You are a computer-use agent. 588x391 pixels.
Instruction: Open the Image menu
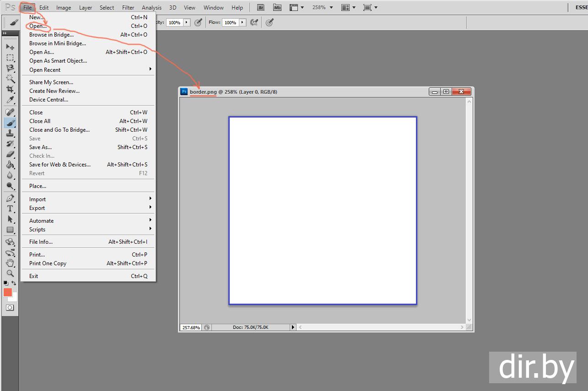pos(64,7)
